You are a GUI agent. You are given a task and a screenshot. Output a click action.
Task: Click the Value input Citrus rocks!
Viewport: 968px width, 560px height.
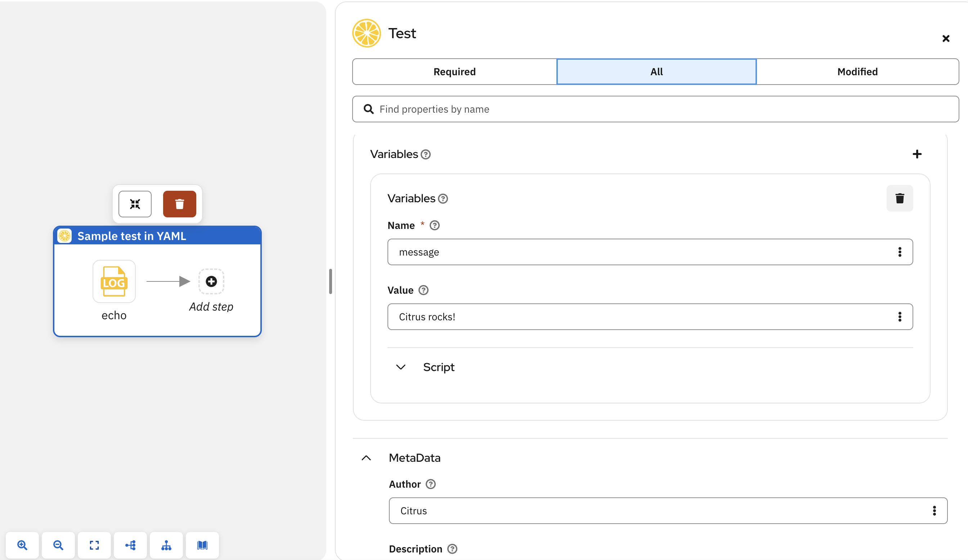tap(650, 317)
